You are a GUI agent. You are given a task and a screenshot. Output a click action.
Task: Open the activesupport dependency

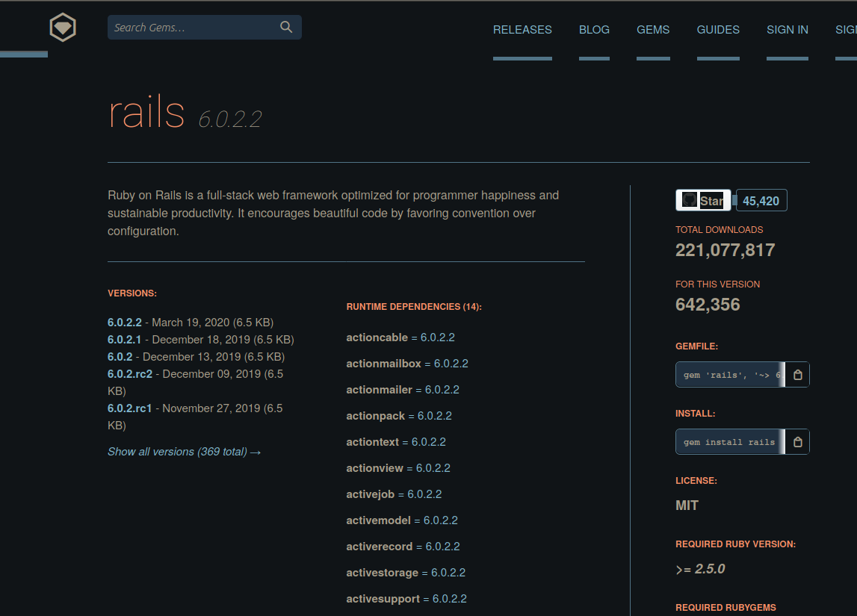click(x=383, y=598)
